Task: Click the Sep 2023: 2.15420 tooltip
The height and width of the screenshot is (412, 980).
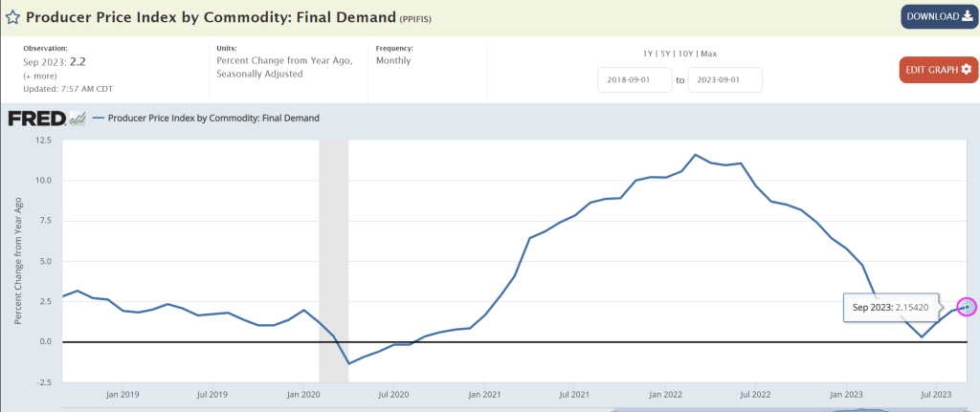Action: pos(892,308)
